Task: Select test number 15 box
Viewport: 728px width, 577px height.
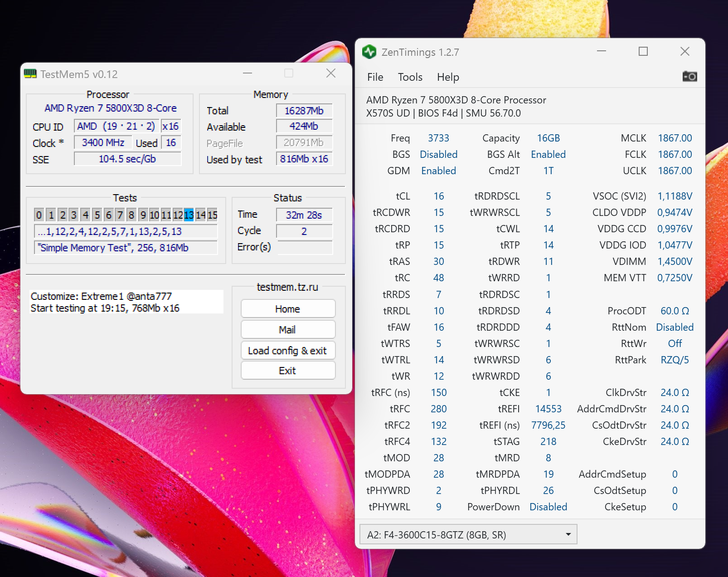Action: tap(213, 215)
